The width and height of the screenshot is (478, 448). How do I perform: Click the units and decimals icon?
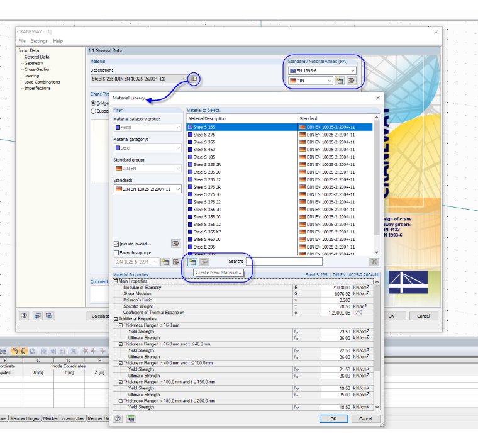131,418
